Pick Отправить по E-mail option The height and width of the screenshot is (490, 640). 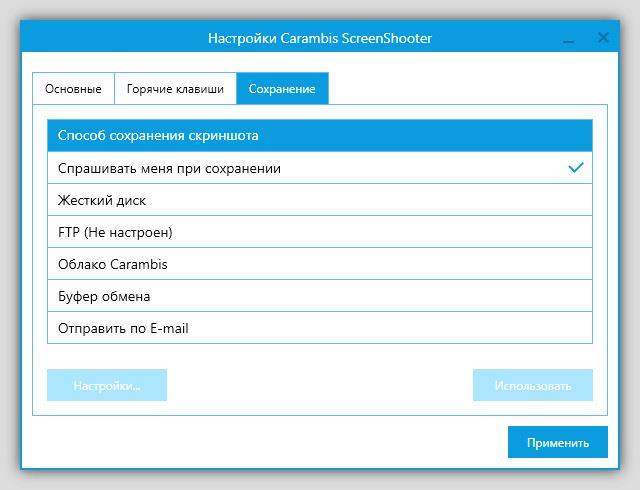(320, 328)
